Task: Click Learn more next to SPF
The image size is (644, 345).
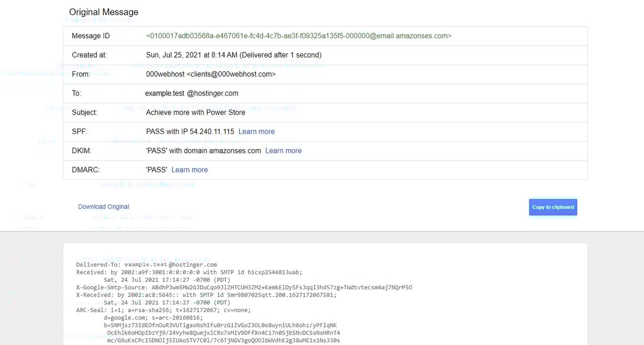Action: point(256,131)
